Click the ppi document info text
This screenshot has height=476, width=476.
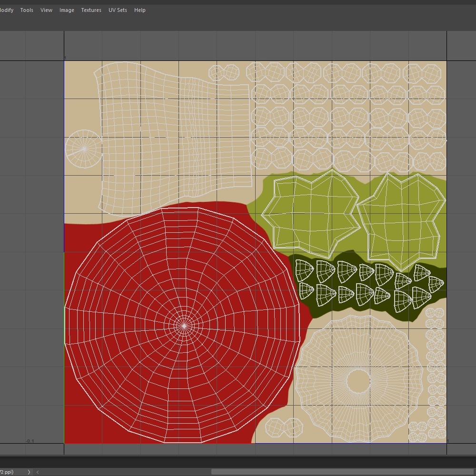pyautogui.click(x=7, y=472)
